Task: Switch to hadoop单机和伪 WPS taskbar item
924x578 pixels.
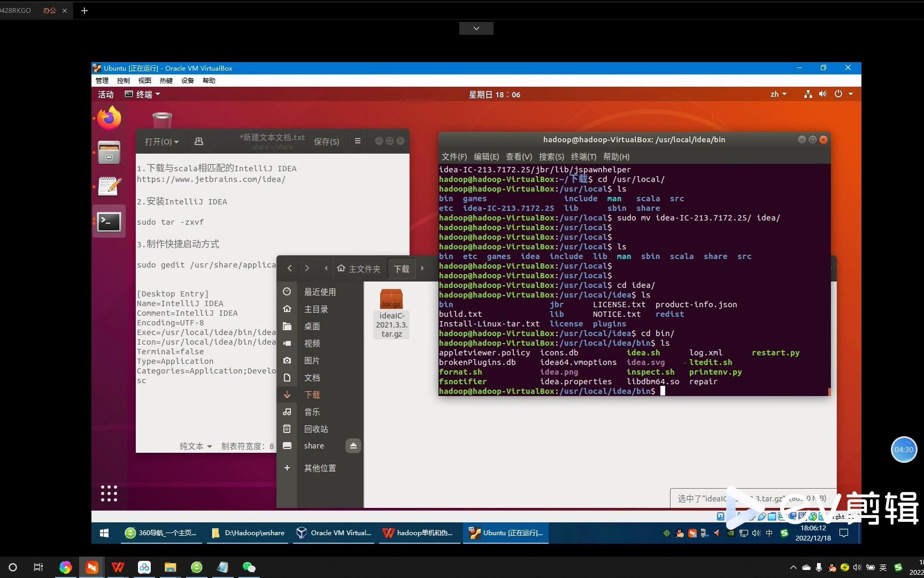Action: pos(419,533)
